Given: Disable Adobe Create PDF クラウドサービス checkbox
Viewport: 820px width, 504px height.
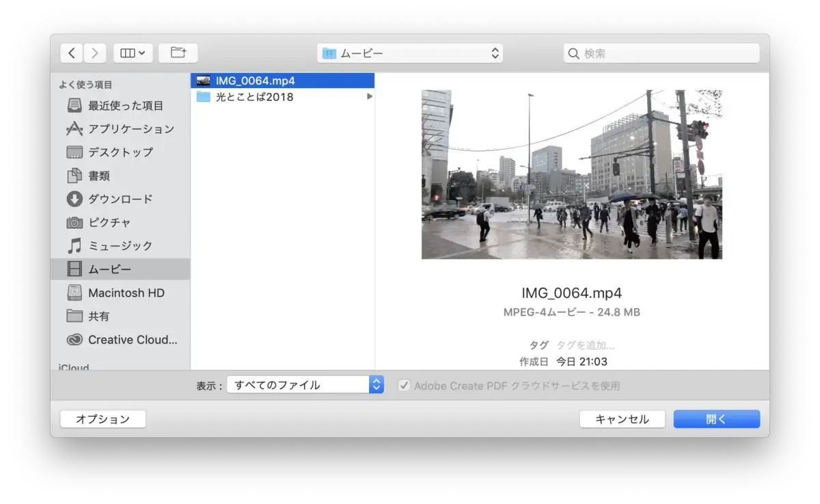Looking at the screenshot, I should coord(404,385).
